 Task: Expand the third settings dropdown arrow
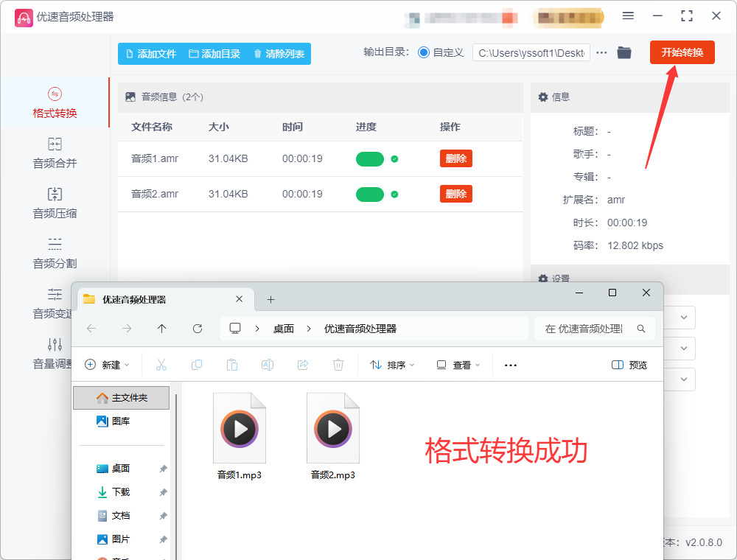684,379
